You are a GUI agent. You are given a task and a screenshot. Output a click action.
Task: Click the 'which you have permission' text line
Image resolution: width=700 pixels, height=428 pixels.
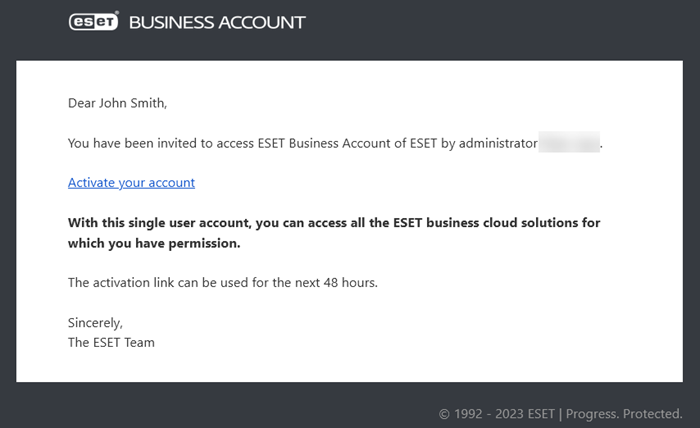pyautogui.click(x=154, y=243)
